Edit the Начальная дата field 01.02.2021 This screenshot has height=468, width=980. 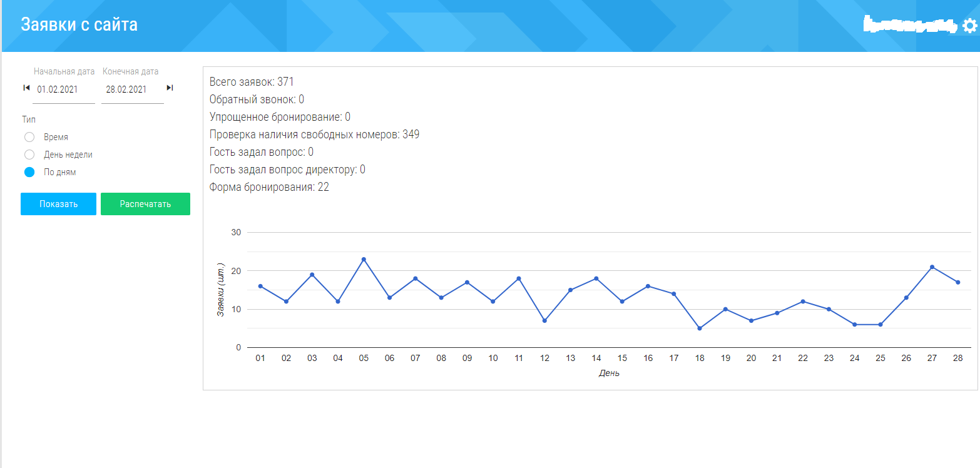click(63, 90)
